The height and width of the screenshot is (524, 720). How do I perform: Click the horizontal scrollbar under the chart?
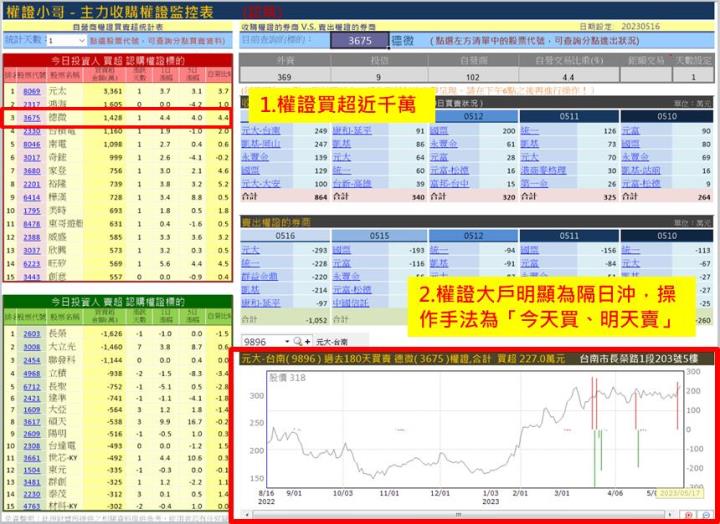point(459,515)
